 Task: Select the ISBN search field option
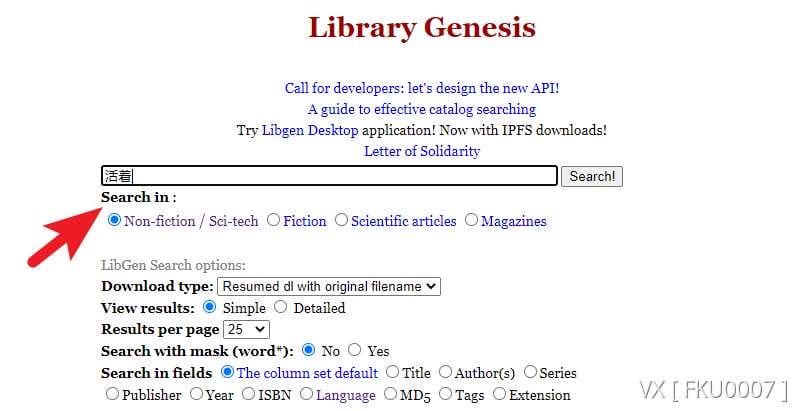pyautogui.click(x=249, y=394)
